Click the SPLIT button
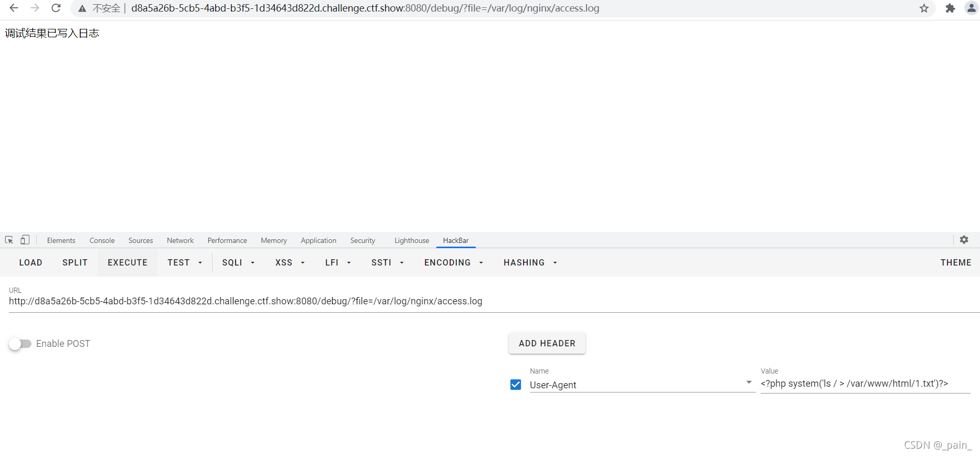This screenshot has width=980, height=456. point(75,262)
